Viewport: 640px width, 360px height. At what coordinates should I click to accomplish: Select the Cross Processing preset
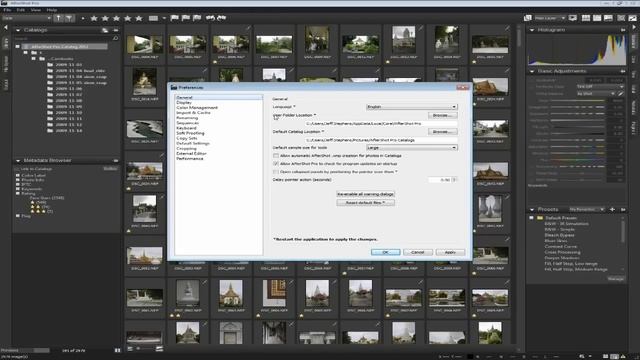[562, 252]
